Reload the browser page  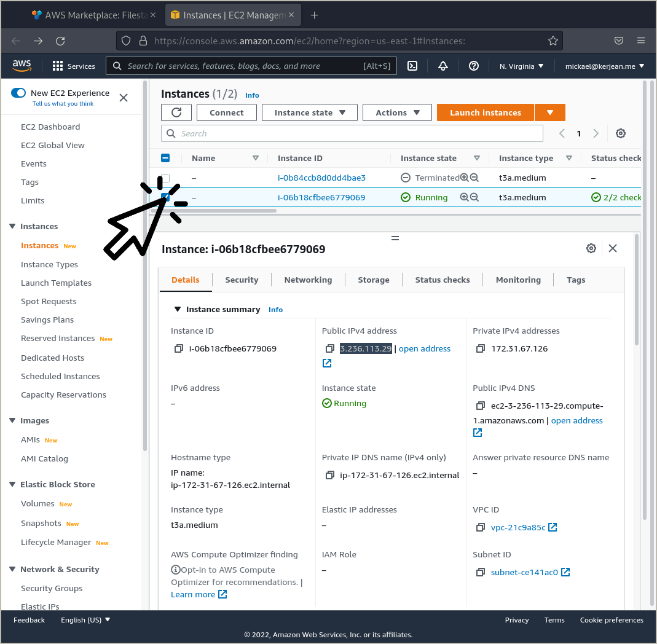point(60,41)
